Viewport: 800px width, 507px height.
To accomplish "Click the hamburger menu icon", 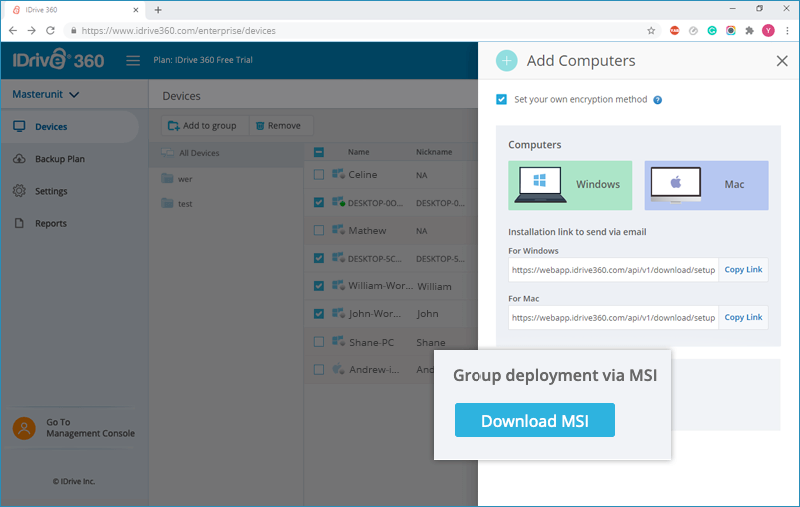I will (133, 61).
